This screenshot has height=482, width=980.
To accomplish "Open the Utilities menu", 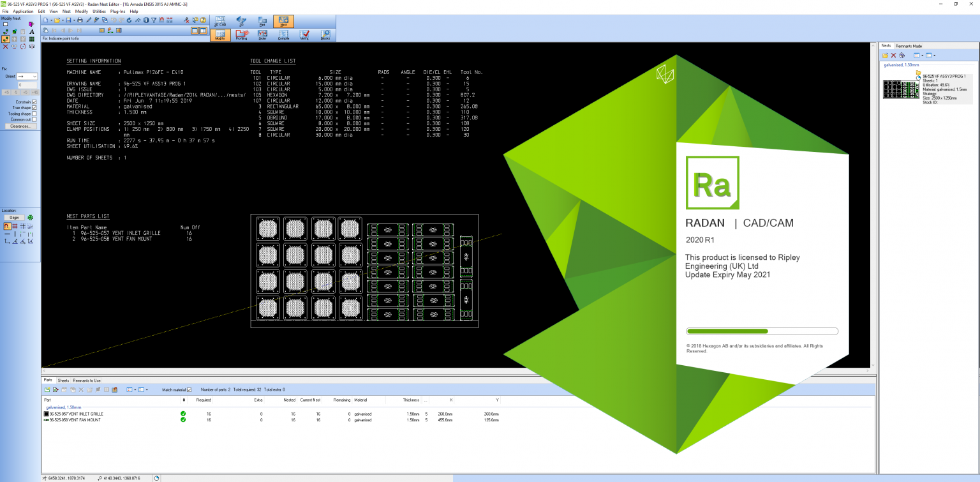I will pos(99,11).
